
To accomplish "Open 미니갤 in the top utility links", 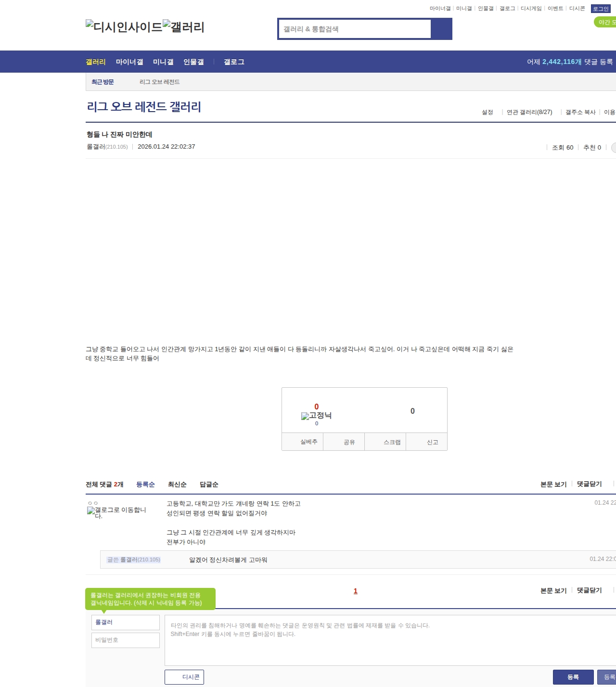I will [464, 9].
